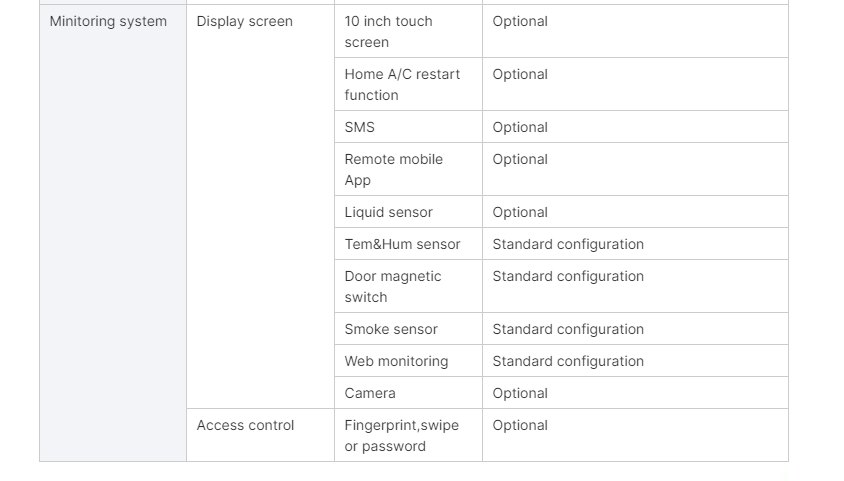Image resolution: width=844 pixels, height=481 pixels.
Task: Select the "Smoke sensor" cell
Action: [x=391, y=329]
